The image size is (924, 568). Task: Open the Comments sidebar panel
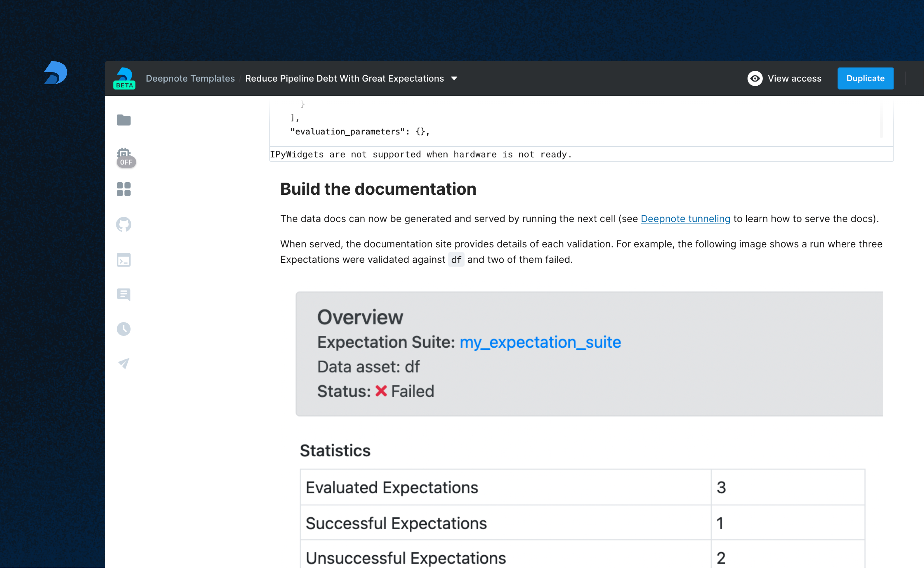click(x=123, y=294)
